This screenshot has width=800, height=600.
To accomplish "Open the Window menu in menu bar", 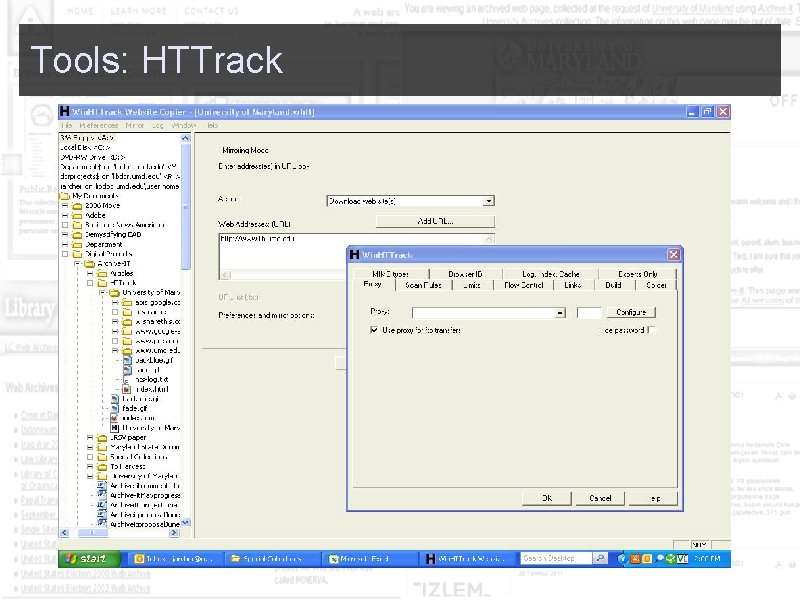I will (184, 125).
